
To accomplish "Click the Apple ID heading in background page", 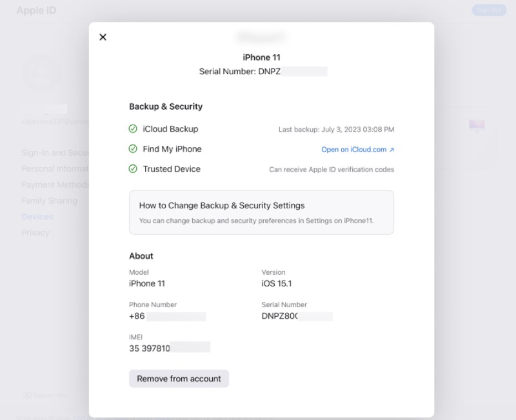I will 36,10.
